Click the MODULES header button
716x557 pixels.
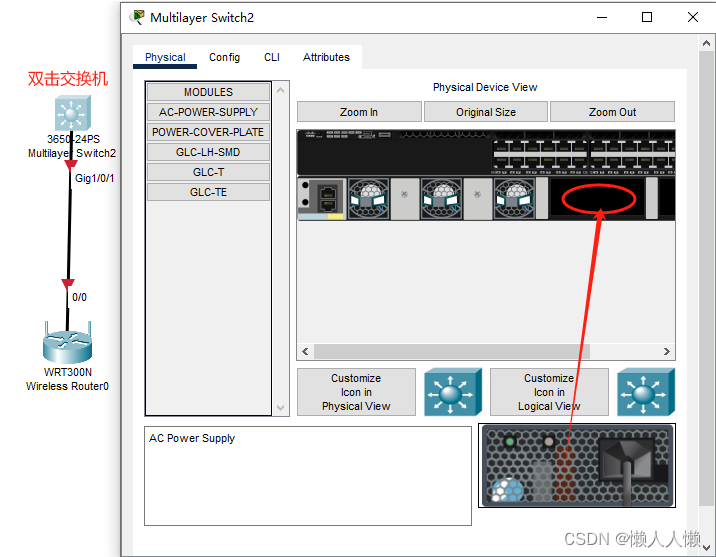point(208,92)
